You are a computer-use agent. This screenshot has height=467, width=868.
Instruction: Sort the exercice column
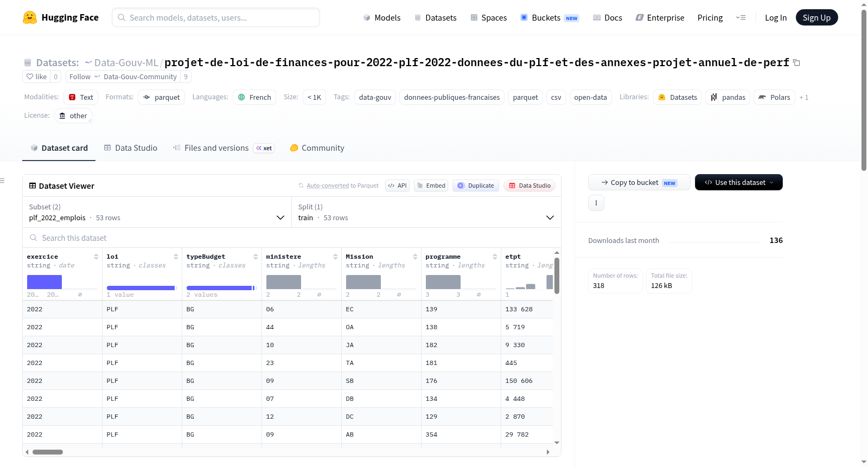coord(96,257)
